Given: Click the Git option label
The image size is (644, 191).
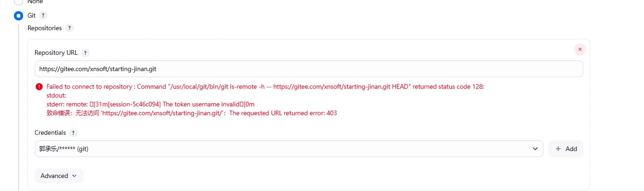Looking at the screenshot, I should [32, 15].
